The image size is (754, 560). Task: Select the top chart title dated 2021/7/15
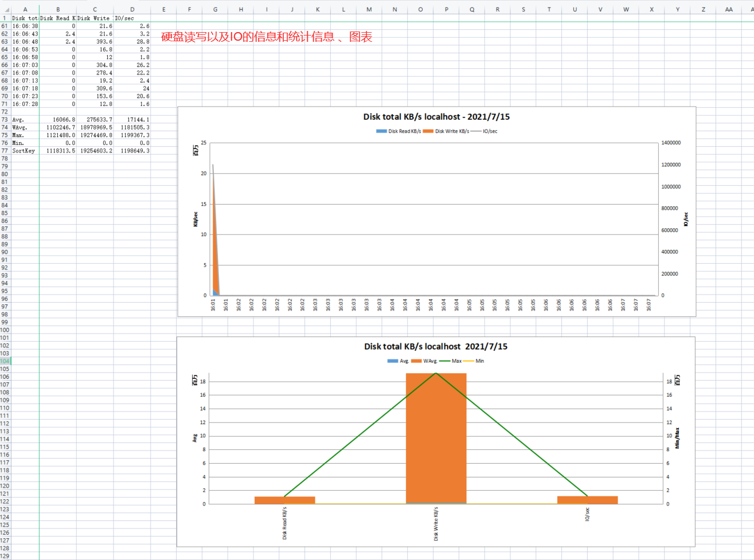point(436,116)
